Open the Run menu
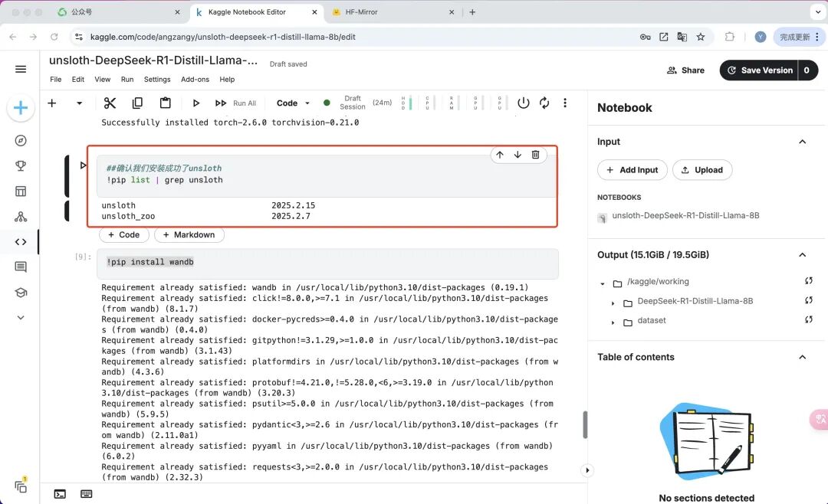 (x=127, y=79)
